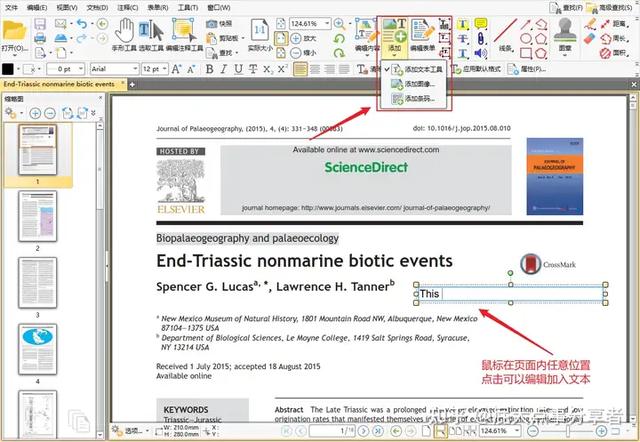Select the rectangle shape tool
The image size is (640, 442).
(x=526, y=53)
